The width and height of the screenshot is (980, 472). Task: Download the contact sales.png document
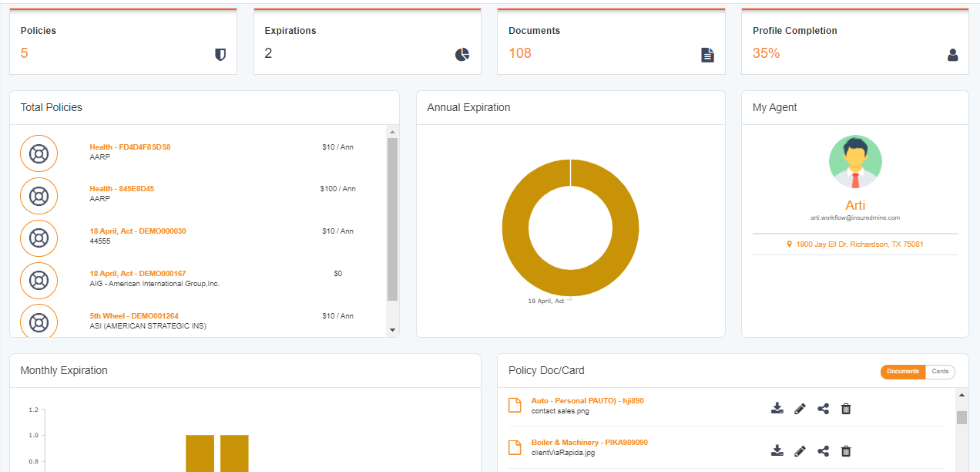(x=777, y=408)
